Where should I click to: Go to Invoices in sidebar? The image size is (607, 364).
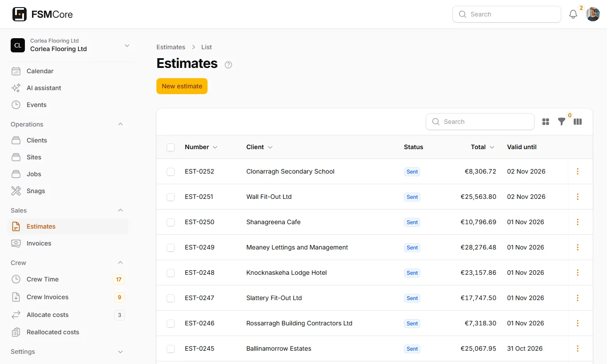coord(68,243)
